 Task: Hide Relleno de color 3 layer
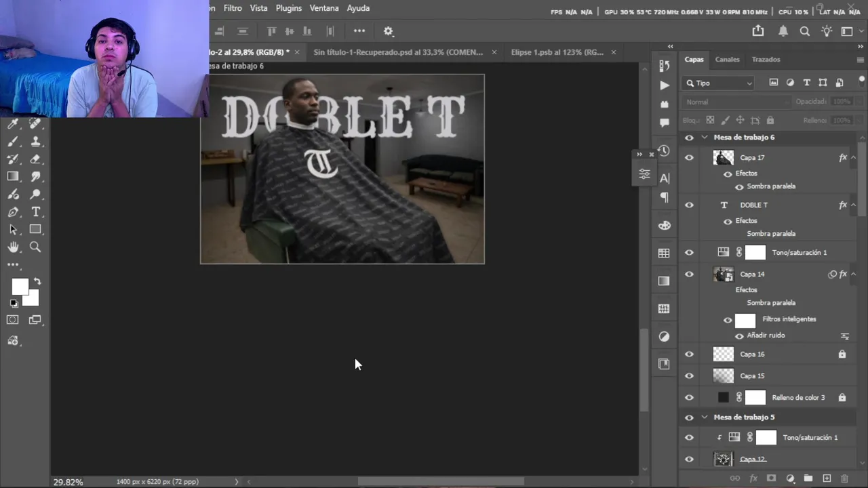pyautogui.click(x=689, y=398)
